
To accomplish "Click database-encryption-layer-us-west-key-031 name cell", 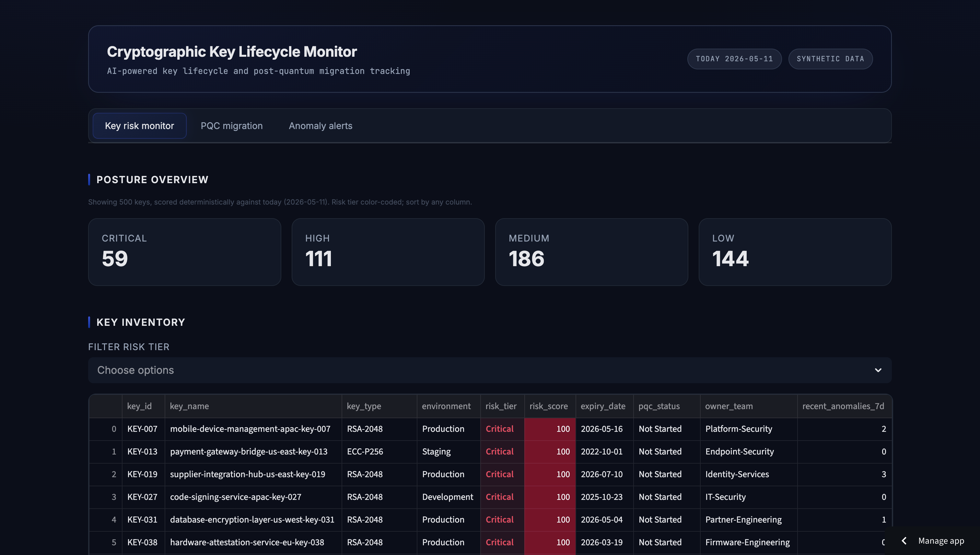I will [253, 520].
